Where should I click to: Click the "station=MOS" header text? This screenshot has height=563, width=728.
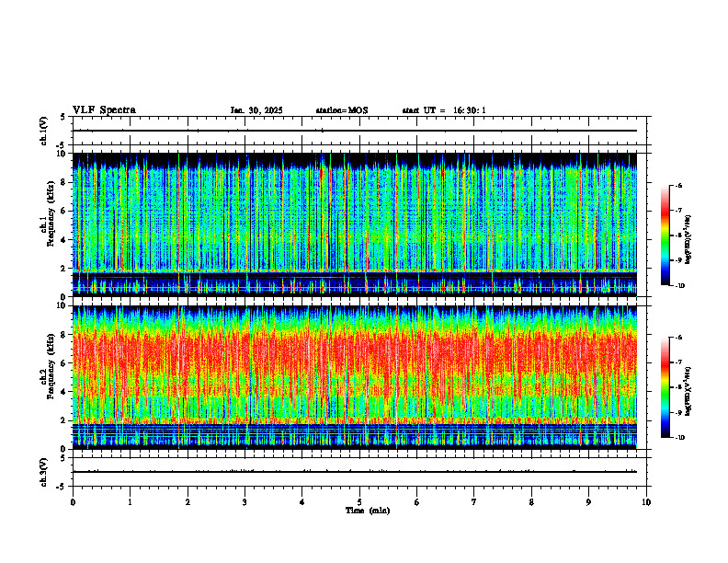[x=342, y=110]
